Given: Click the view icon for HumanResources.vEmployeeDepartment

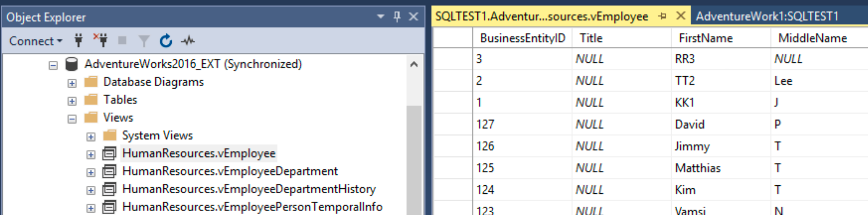Looking at the screenshot, I should (x=110, y=171).
